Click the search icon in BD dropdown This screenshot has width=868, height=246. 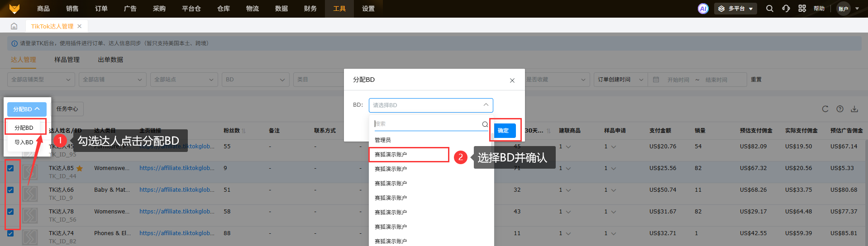pyautogui.click(x=485, y=124)
